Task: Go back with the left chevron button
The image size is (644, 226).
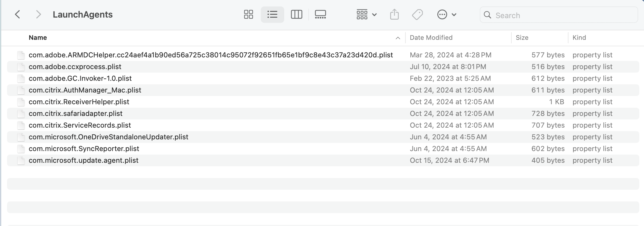Action: 18,14
